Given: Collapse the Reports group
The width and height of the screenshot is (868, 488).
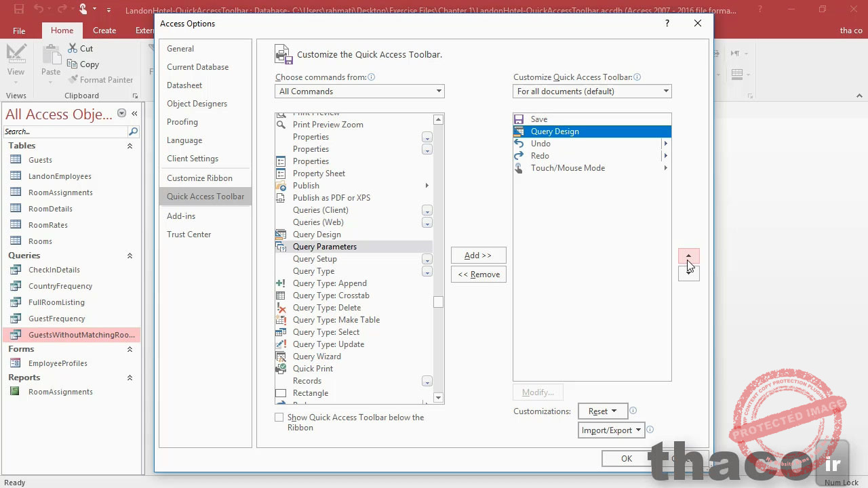Looking at the screenshot, I should (130, 378).
